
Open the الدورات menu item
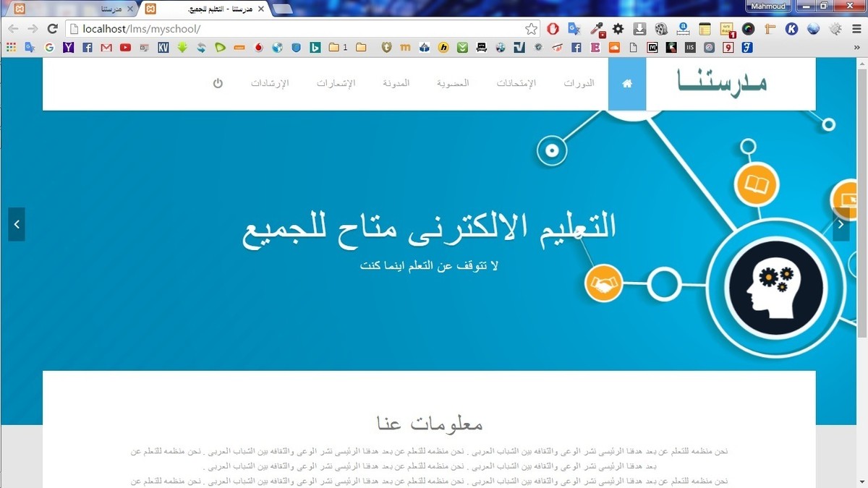point(579,83)
